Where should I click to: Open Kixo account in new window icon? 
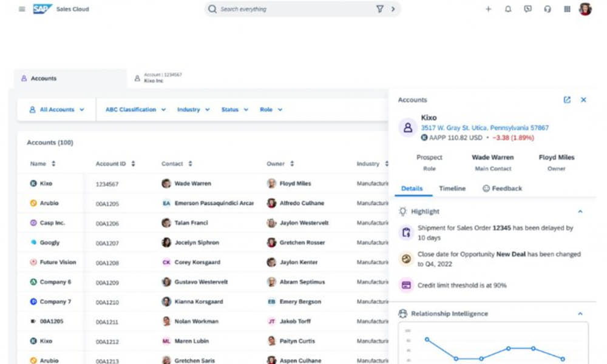pyautogui.click(x=567, y=100)
